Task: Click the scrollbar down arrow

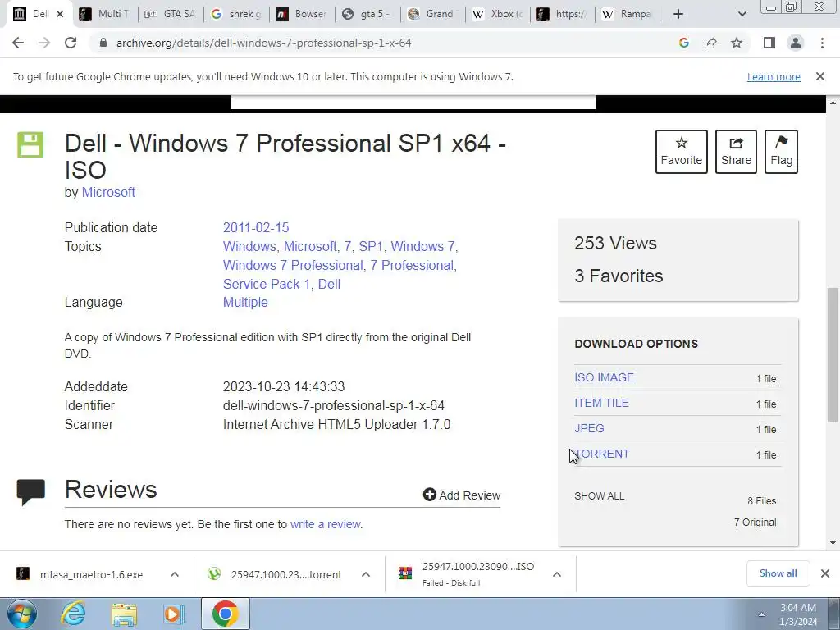Action: (x=833, y=543)
